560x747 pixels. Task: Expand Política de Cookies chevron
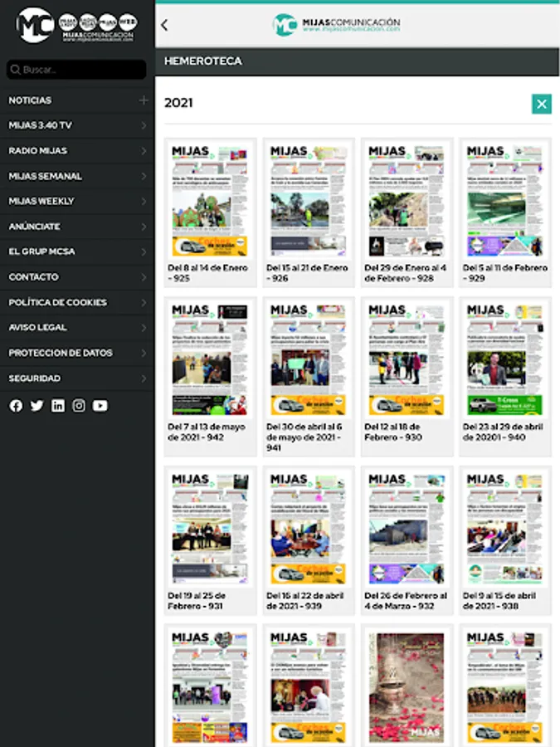tap(144, 302)
